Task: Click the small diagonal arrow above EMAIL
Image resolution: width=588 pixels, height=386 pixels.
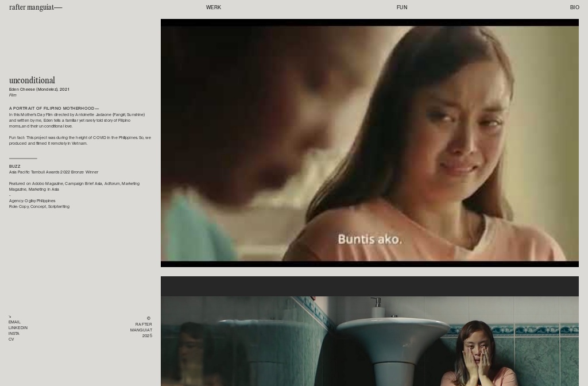Action: 10,316
